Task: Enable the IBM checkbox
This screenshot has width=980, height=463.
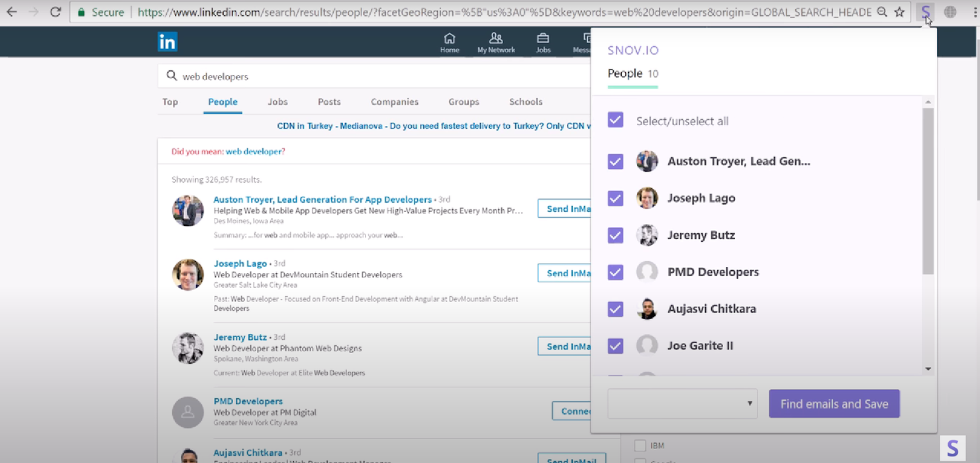Action: [640, 446]
